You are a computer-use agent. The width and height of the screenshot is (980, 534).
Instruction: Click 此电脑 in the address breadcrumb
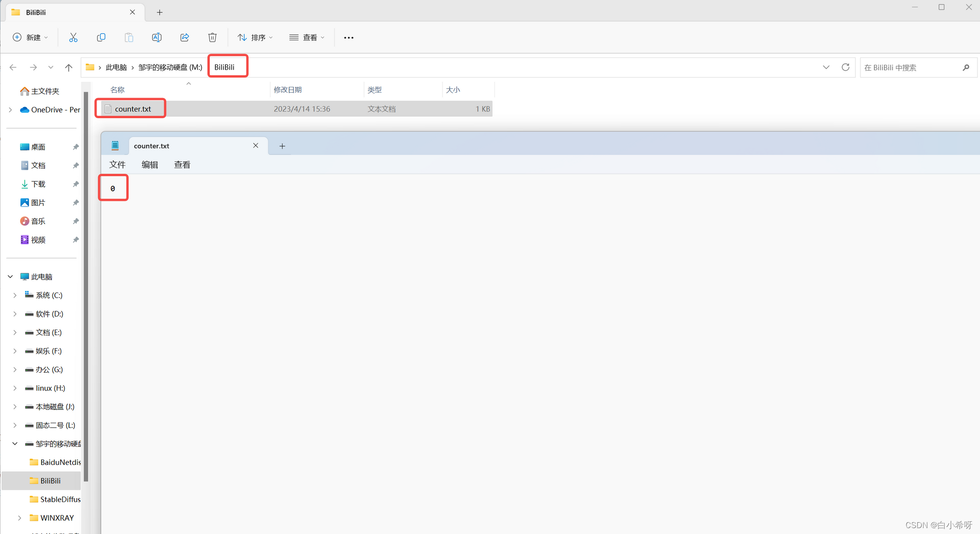tap(116, 68)
